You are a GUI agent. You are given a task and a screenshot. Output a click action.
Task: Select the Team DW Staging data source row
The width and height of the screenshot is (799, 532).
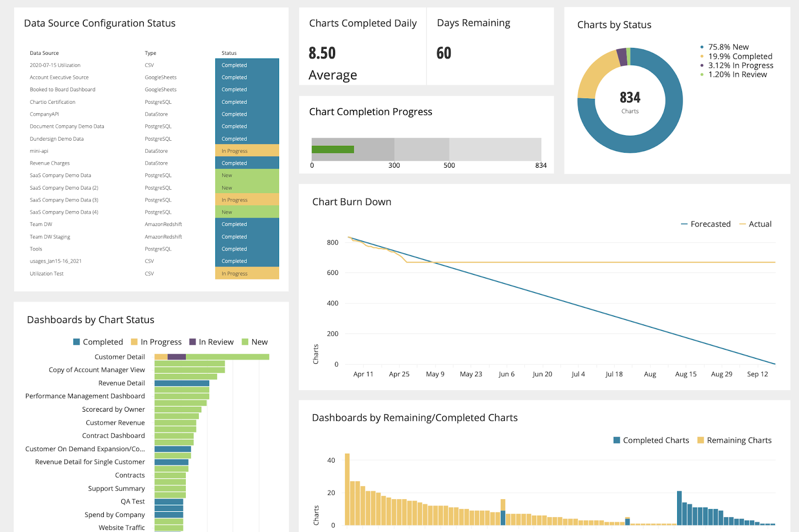tap(154, 237)
